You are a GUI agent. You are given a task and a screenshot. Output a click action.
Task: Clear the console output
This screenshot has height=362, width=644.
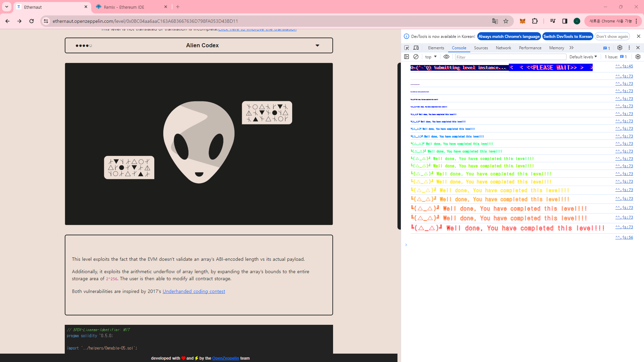point(416,57)
